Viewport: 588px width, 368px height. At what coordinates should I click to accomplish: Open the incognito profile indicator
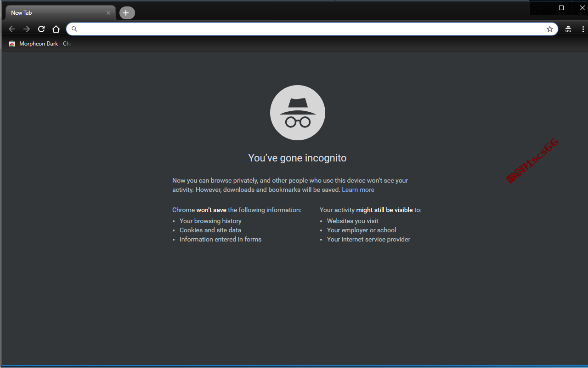click(568, 29)
